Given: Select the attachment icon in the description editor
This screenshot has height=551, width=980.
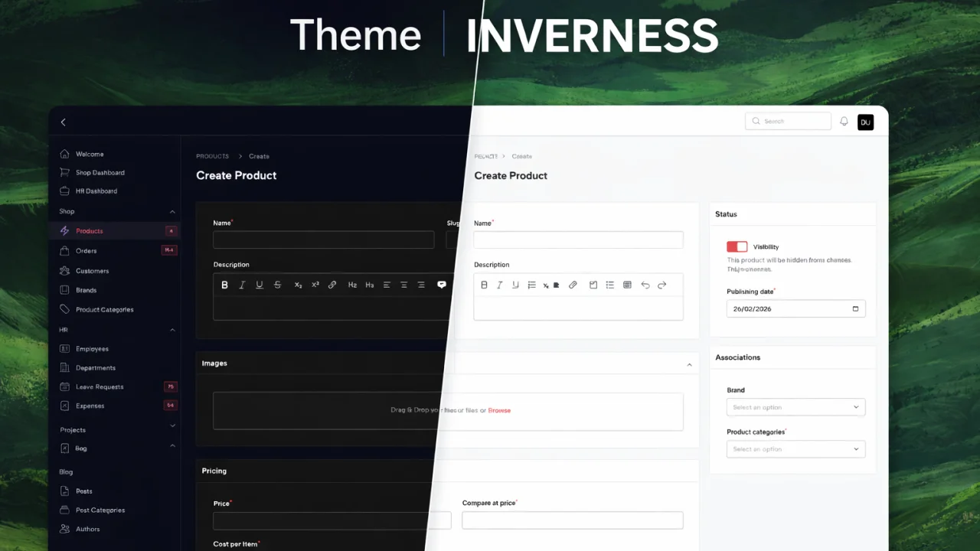Looking at the screenshot, I should tap(573, 285).
